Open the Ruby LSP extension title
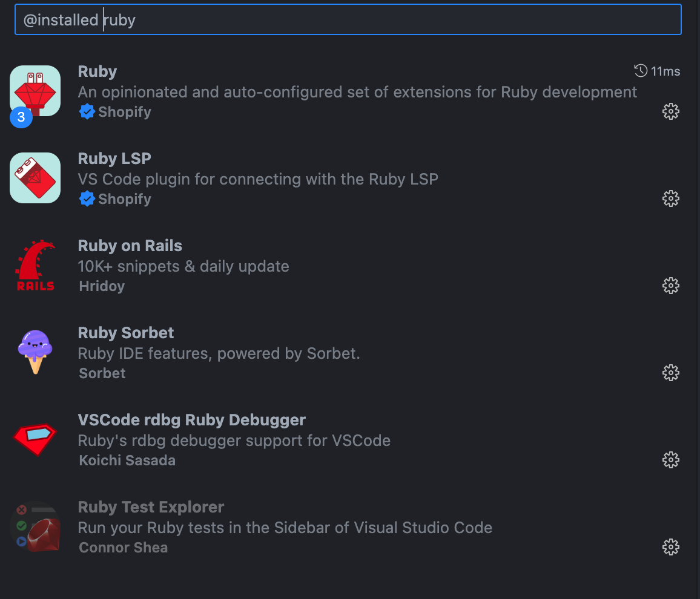 coord(114,159)
